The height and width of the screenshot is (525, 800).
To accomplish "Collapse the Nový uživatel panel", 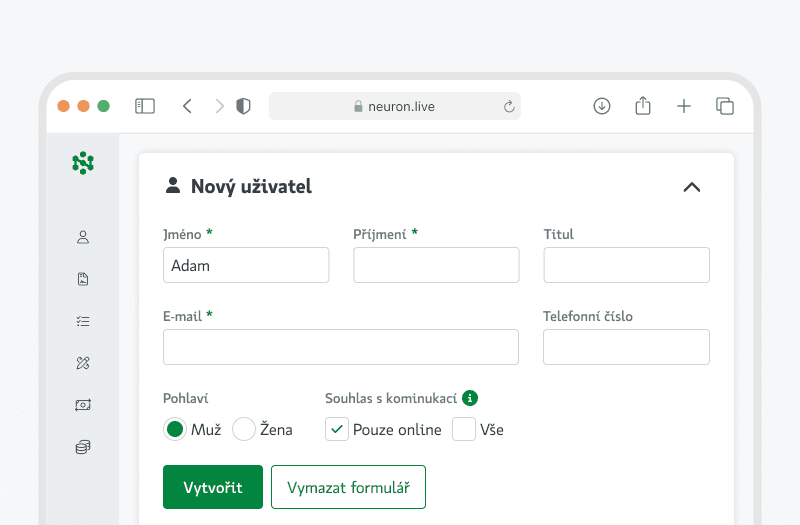I will click(x=692, y=187).
